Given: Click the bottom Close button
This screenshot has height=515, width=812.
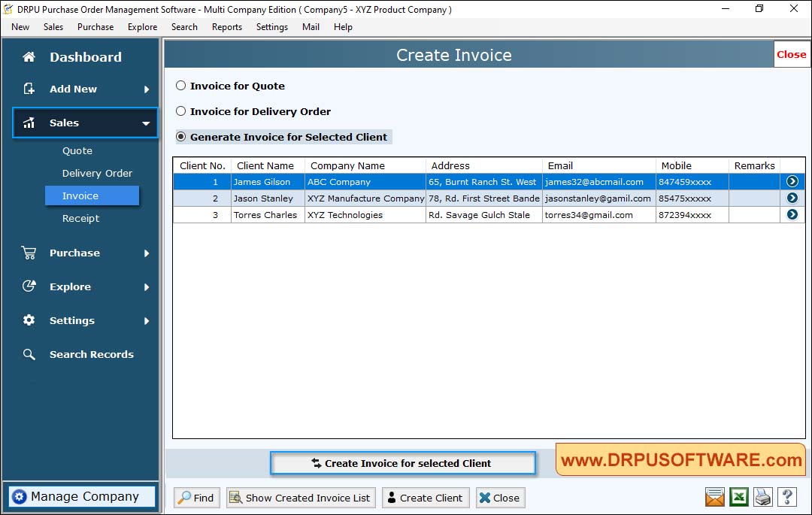Looking at the screenshot, I should pos(500,498).
